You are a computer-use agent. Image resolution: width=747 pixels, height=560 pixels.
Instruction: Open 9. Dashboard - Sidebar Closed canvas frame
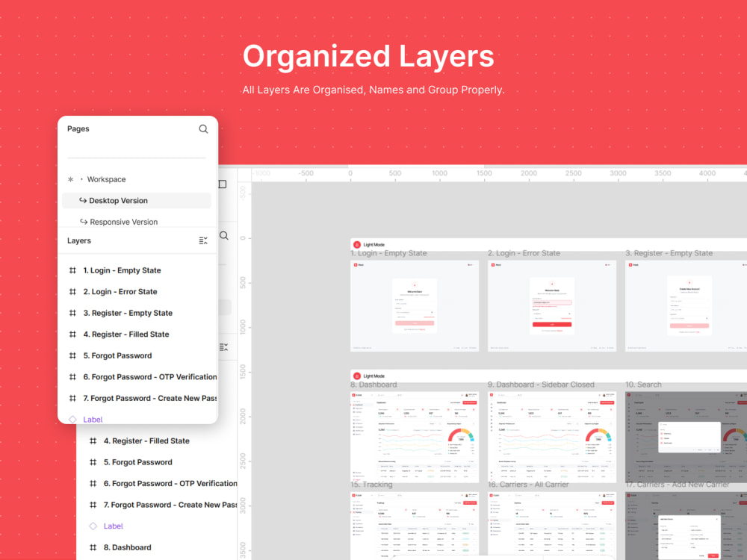pos(552,437)
